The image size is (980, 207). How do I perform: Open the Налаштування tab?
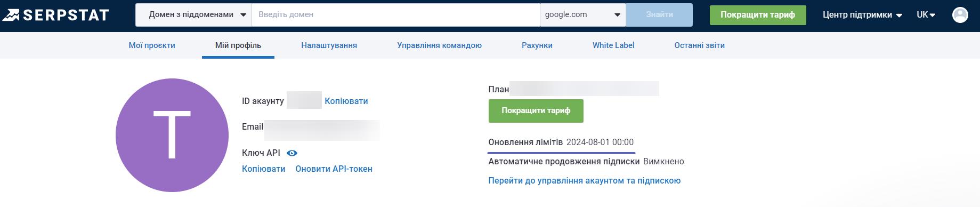329,45
